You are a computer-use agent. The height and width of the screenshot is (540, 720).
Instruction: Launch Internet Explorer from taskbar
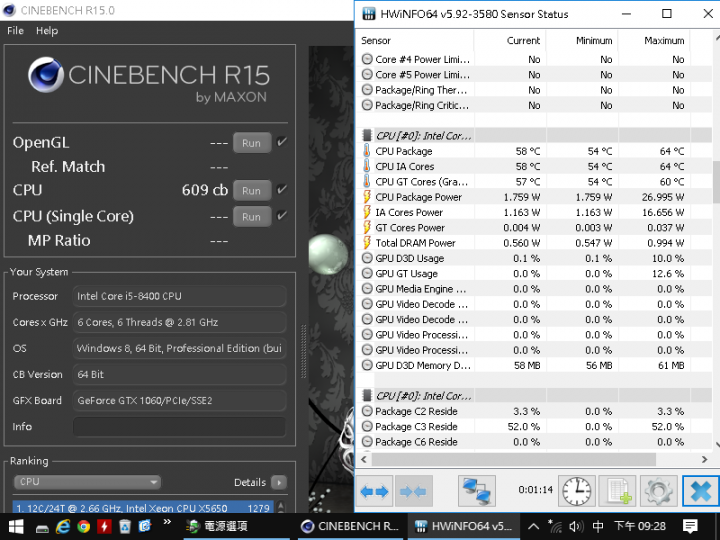pyautogui.click(x=62, y=526)
